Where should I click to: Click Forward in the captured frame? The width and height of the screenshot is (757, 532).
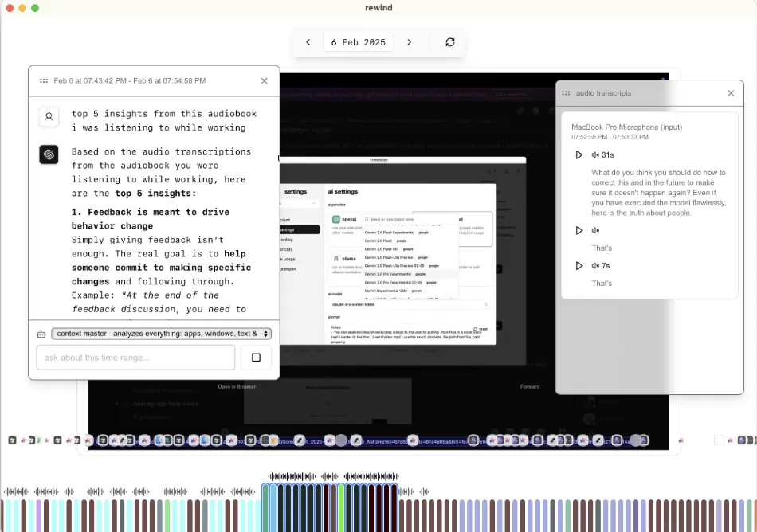coord(530,387)
